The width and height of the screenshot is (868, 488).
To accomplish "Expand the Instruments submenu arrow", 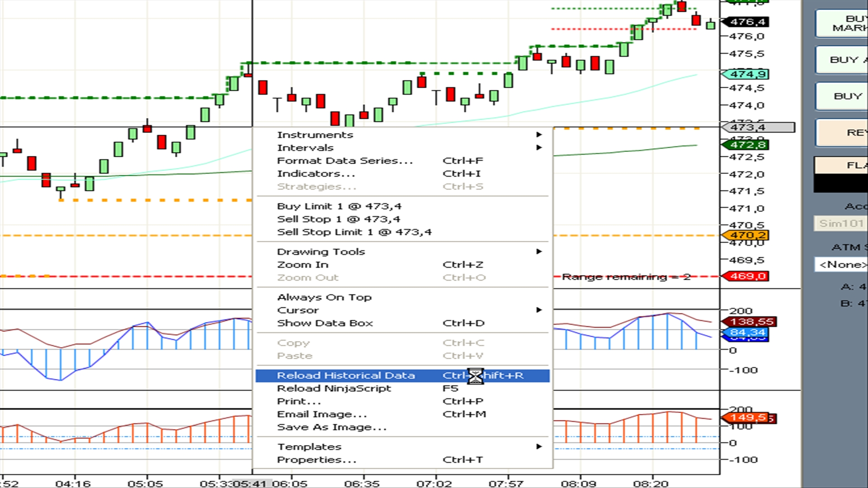I will click(x=538, y=135).
